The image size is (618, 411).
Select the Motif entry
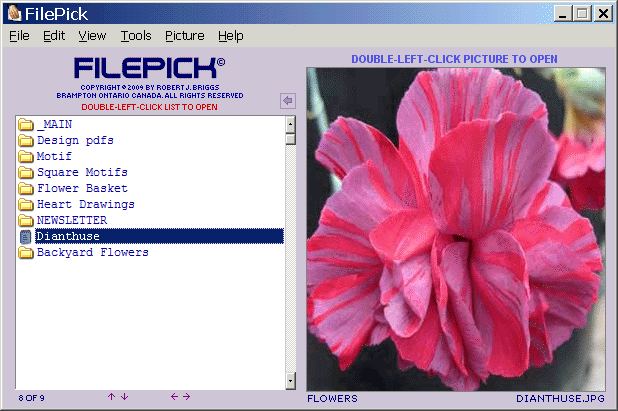click(x=54, y=156)
